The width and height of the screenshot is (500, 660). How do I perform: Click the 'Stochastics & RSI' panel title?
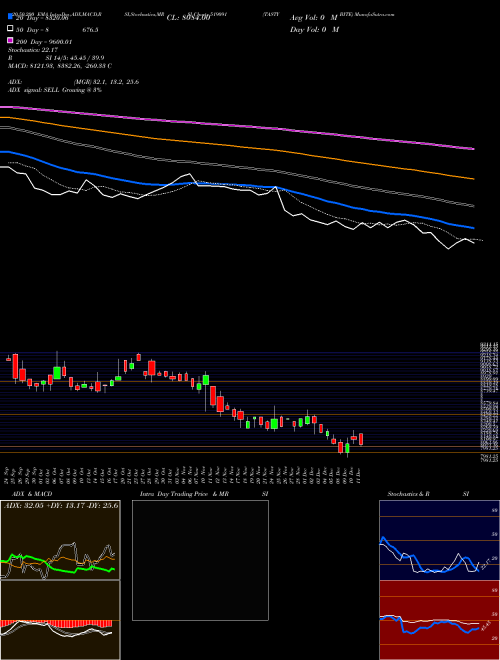pyautogui.click(x=428, y=494)
